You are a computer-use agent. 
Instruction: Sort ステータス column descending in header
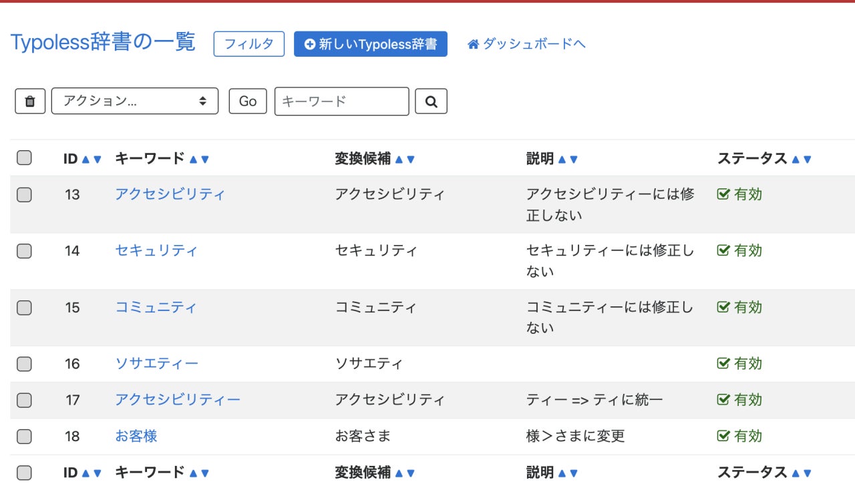coord(808,160)
